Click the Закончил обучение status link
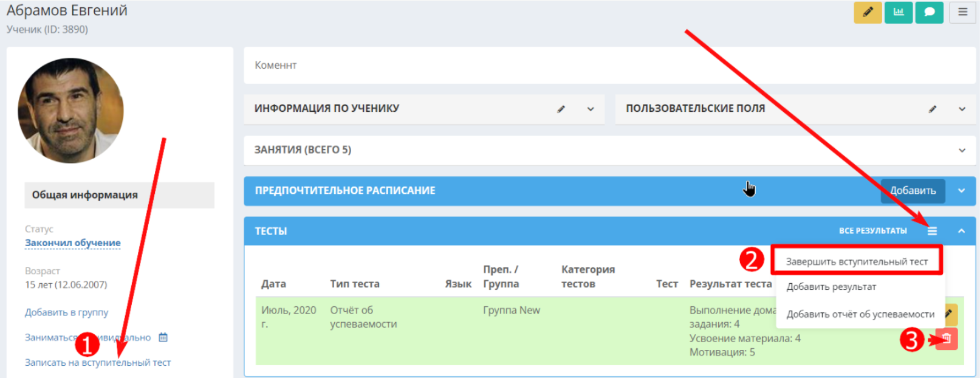Screen dimensions: 980x378 tap(72, 243)
